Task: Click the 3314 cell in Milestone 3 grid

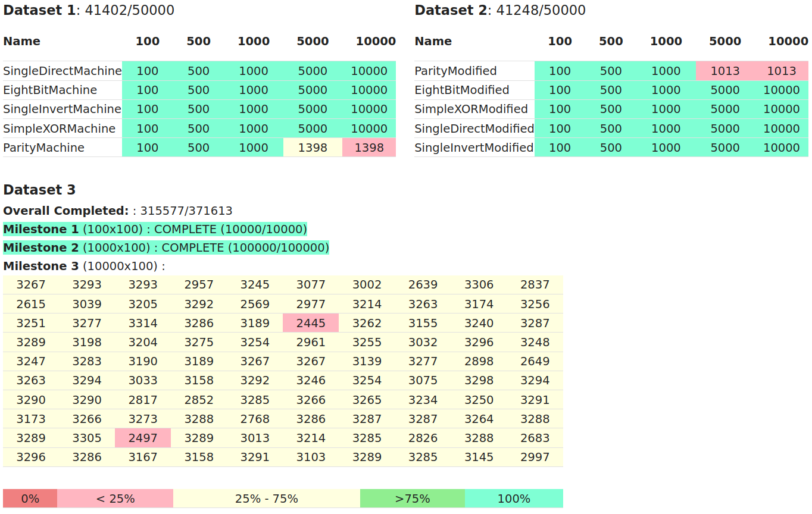Action: [143, 323]
